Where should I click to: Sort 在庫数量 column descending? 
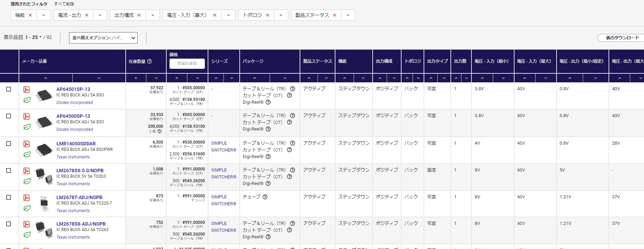pos(156,78)
